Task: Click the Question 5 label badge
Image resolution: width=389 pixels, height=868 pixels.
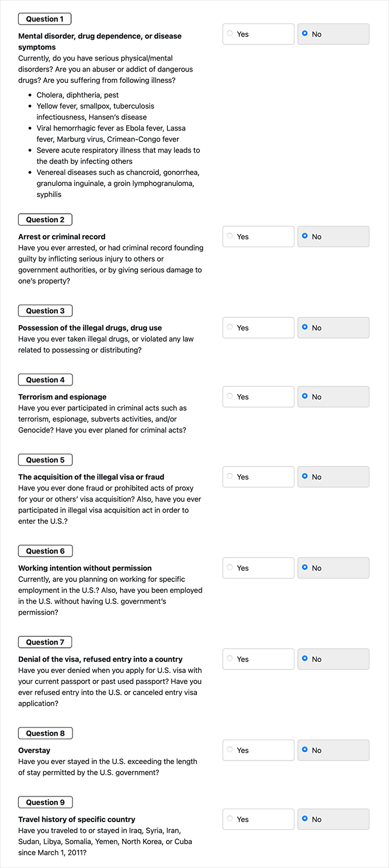Action: click(45, 460)
